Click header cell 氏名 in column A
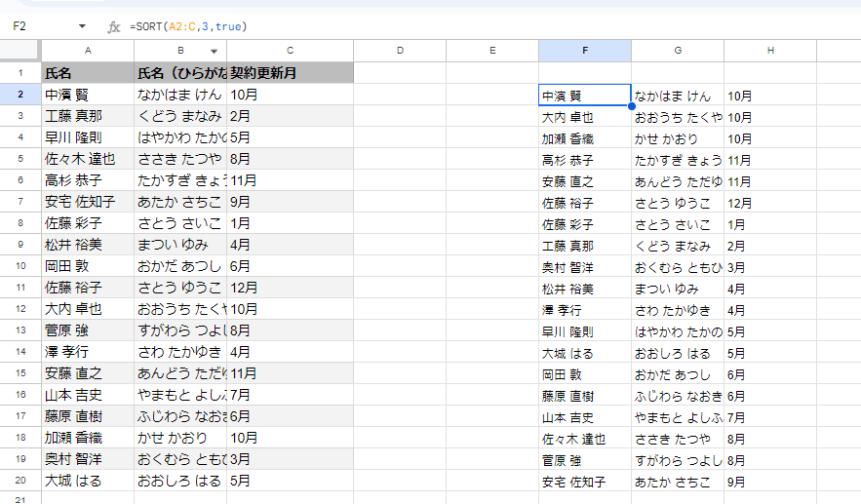The height and width of the screenshot is (504, 861). [88, 73]
